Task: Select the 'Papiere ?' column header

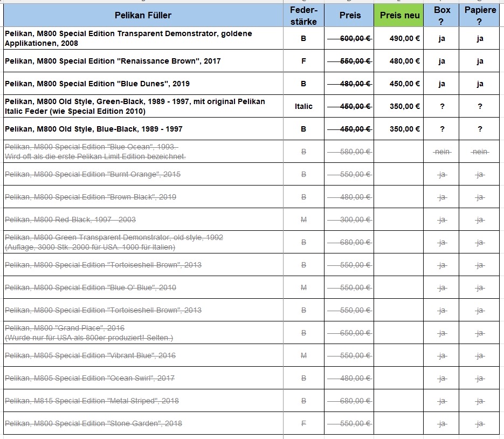Action: (x=480, y=15)
